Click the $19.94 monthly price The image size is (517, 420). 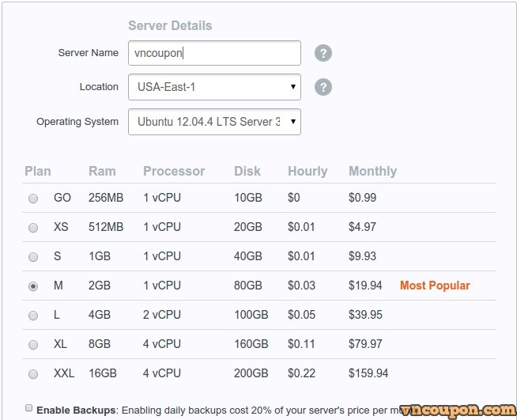pyautogui.click(x=365, y=286)
